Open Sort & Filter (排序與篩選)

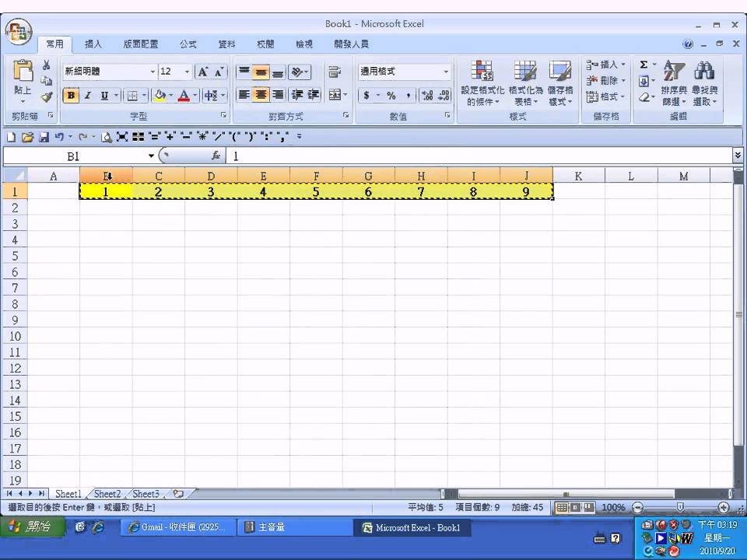(x=674, y=82)
